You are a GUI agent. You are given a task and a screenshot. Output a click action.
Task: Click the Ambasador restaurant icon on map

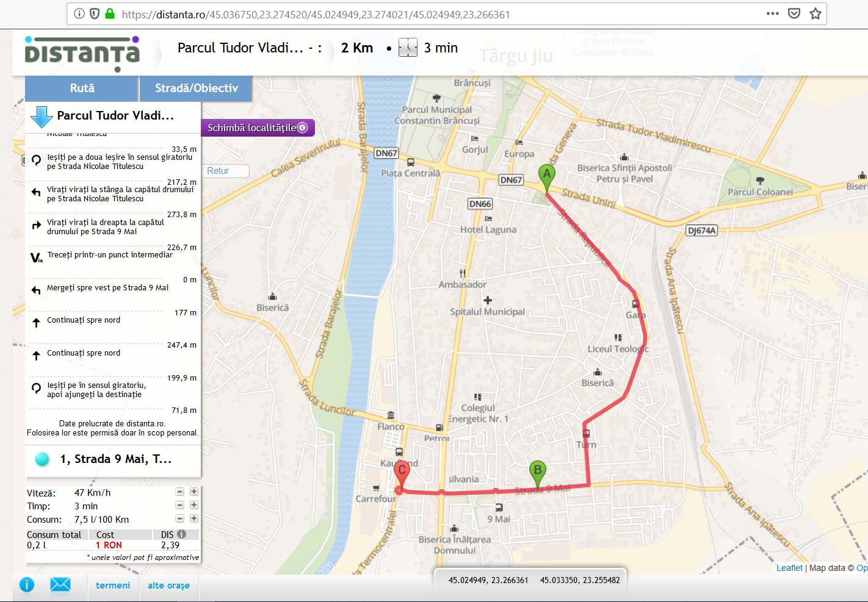(x=463, y=273)
